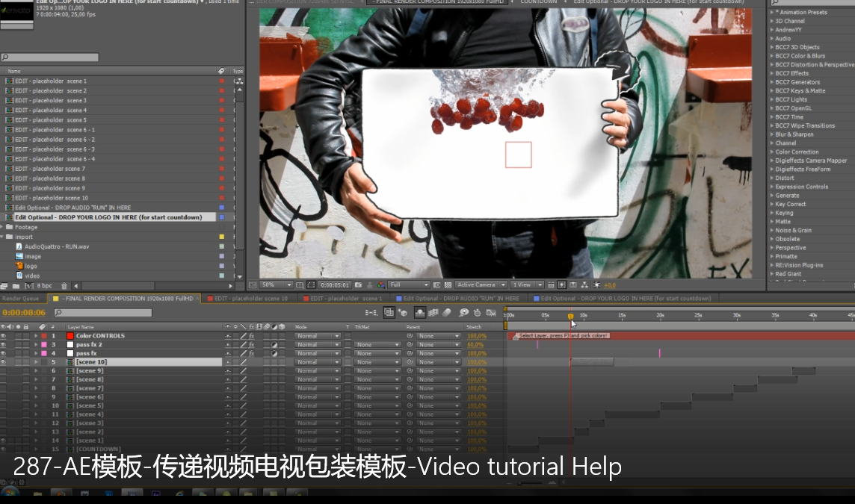
Task: Click the timeline current time 0:00:08:06
Action: [x=24, y=313]
